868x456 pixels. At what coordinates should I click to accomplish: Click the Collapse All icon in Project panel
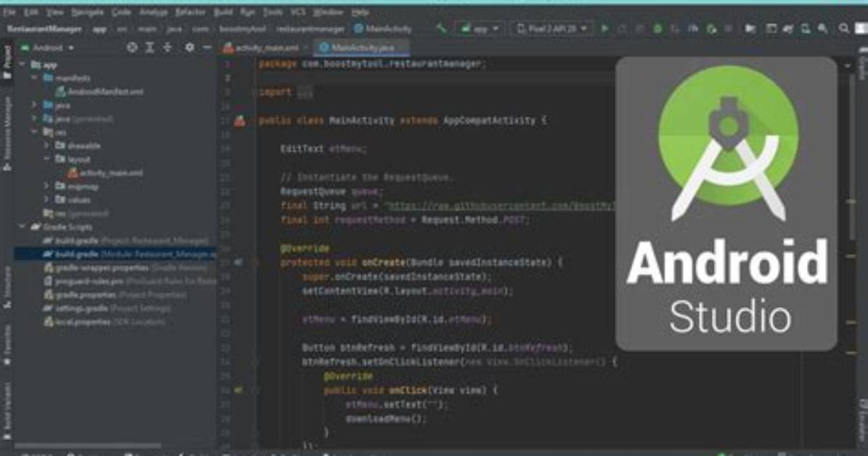pos(167,48)
